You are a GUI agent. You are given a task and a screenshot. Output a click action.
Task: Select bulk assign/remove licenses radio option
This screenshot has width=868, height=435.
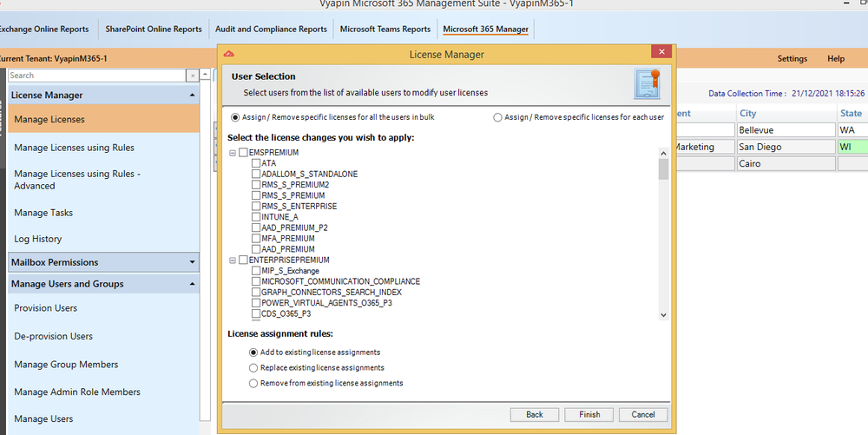tap(234, 117)
